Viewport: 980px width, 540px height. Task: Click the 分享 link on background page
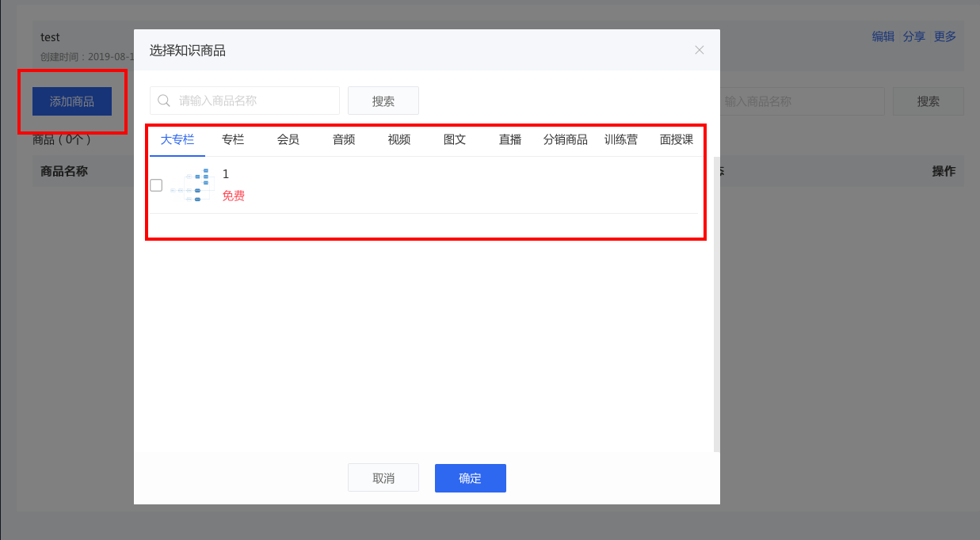914,36
